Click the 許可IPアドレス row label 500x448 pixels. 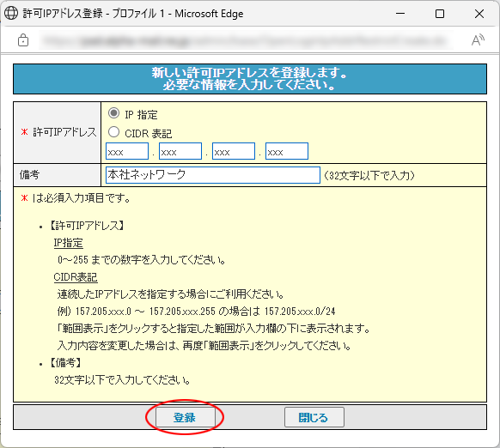coord(58,132)
